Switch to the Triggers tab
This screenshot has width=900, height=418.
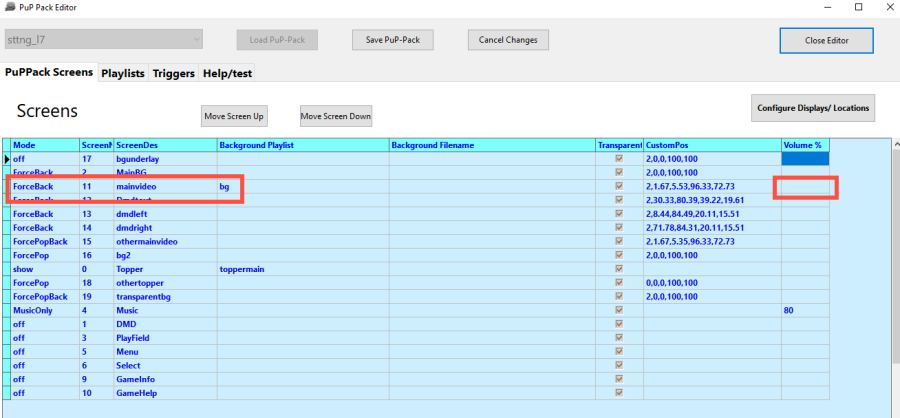point(173,73)
